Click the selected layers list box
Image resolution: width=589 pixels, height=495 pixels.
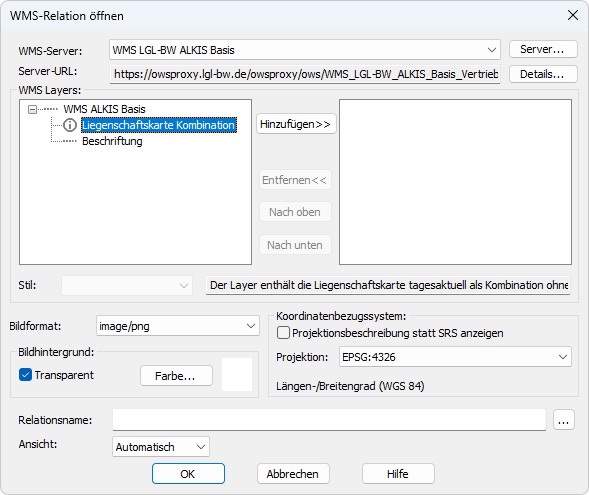455,182
